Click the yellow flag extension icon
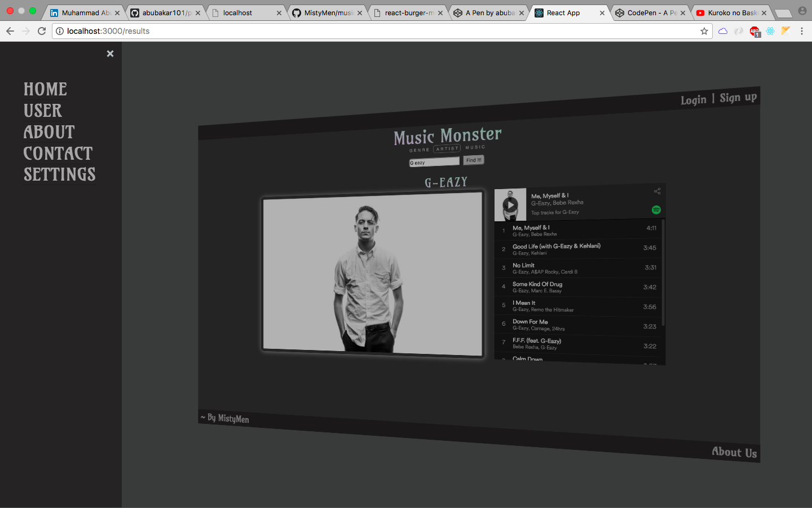The width and height of the screenshot is (812, 508). (785, 30)
